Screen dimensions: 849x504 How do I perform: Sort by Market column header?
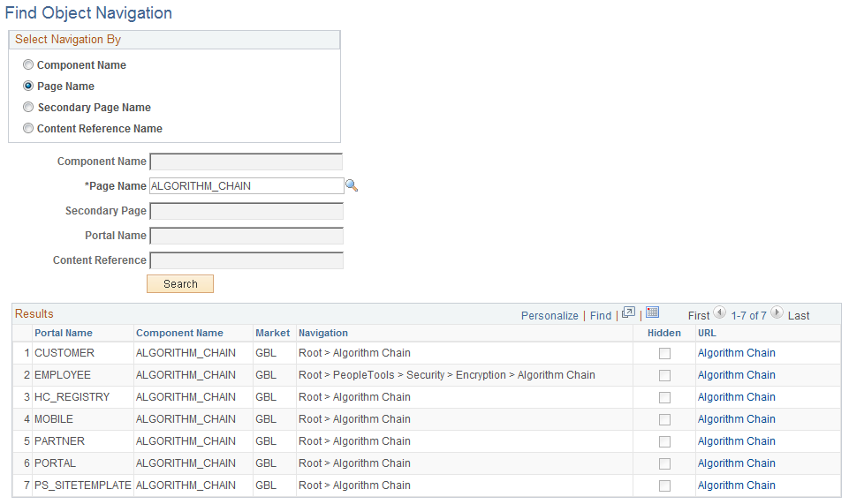pyautogui.click(x=272, y=333)
